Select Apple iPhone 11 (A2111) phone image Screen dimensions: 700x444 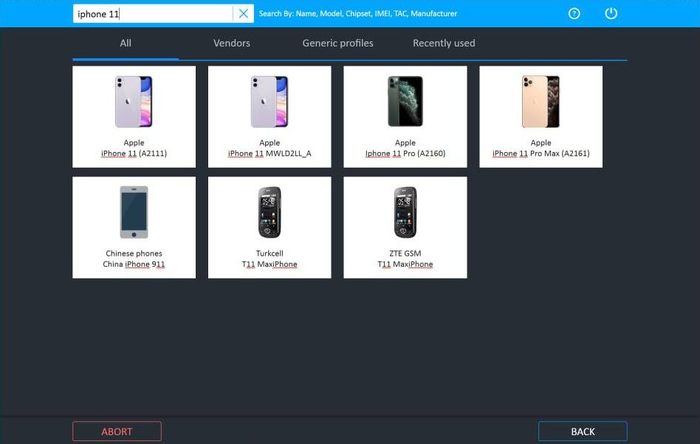point(134,102)
